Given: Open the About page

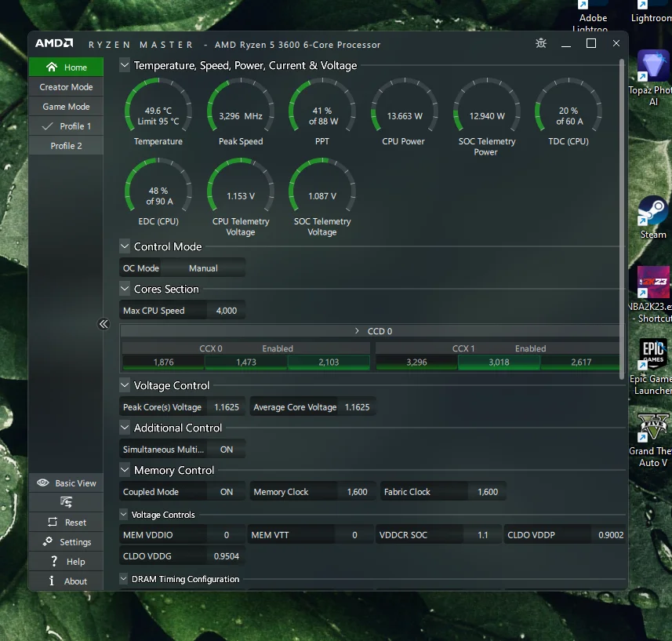Looking at the screenshot, I should tap(66, 581).
